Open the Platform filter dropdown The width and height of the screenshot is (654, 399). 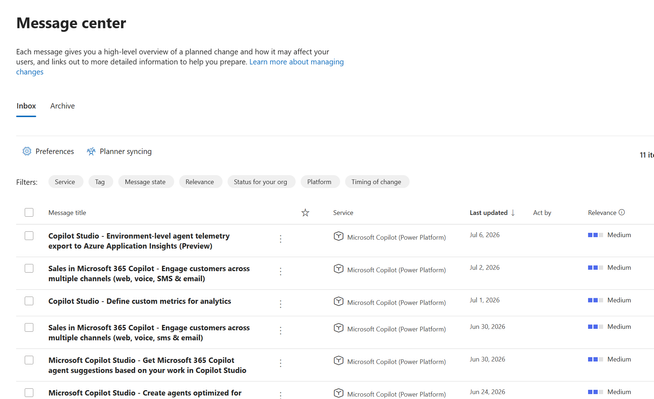tap(320, 182)
